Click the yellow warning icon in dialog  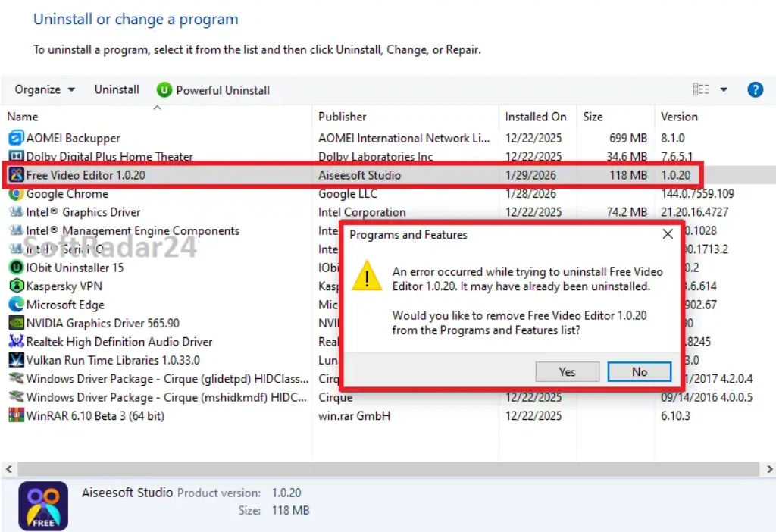[367, 276]
